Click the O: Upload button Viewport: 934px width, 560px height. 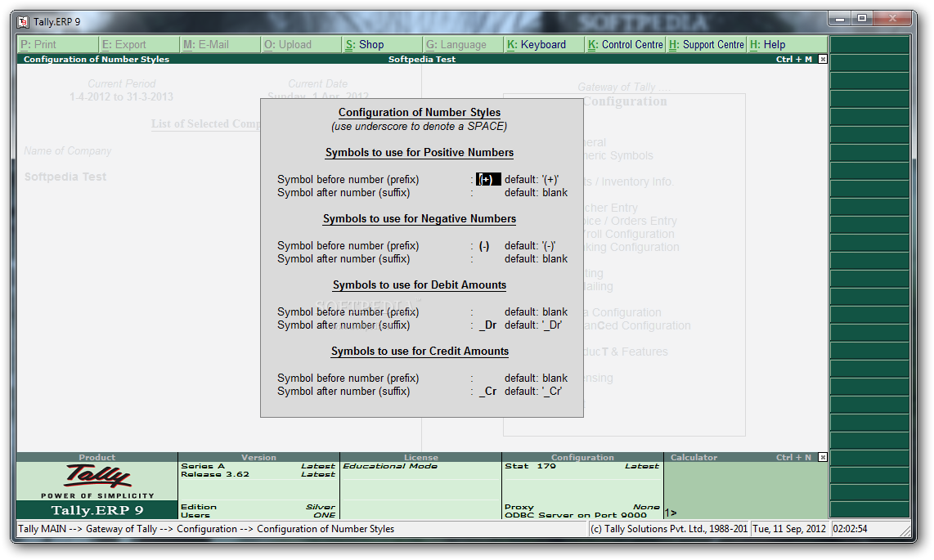(x=302, y=45)
